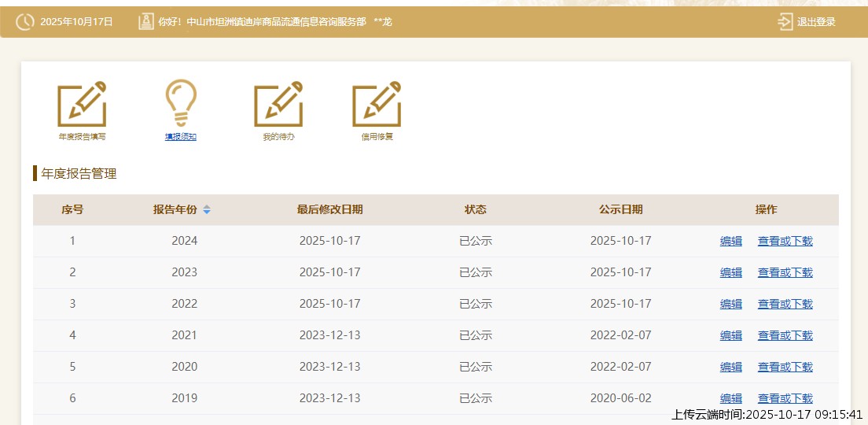This screenshot has height=425, width=868.
Task: Click the clock icon beside the date
Action: (x=25, y=22)
